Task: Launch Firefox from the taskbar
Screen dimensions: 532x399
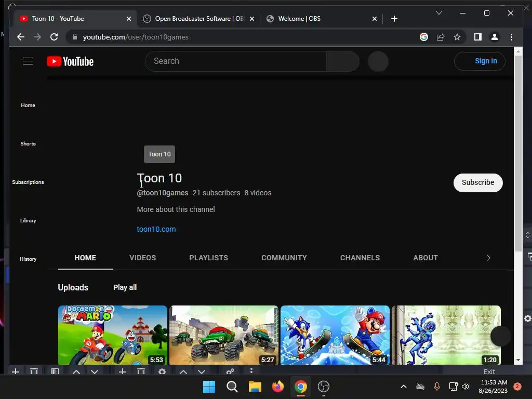Action: pos(278,387)
